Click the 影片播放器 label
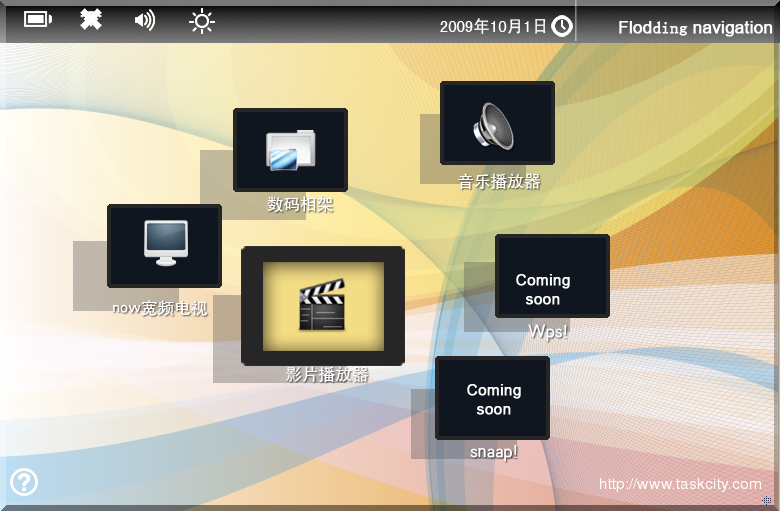The image size is (780, 511). click(327, 375)
